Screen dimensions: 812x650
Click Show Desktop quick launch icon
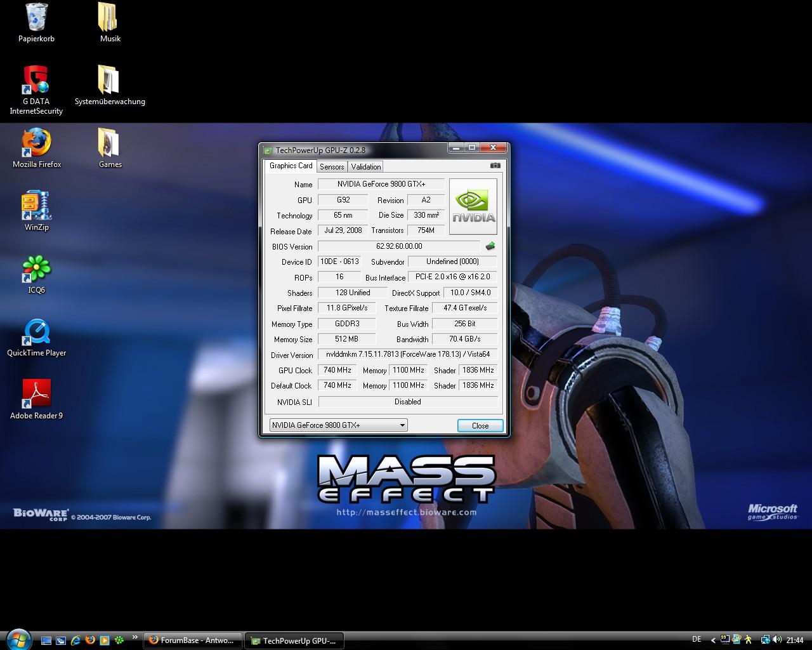(x=46, y=640)
